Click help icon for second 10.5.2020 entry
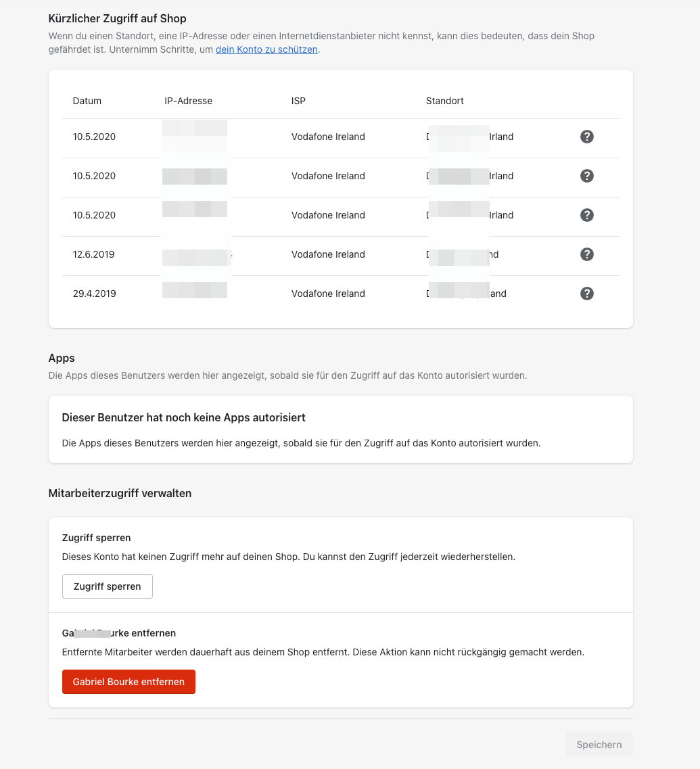Viewport: 700px width, 769px height. (587, 176)
